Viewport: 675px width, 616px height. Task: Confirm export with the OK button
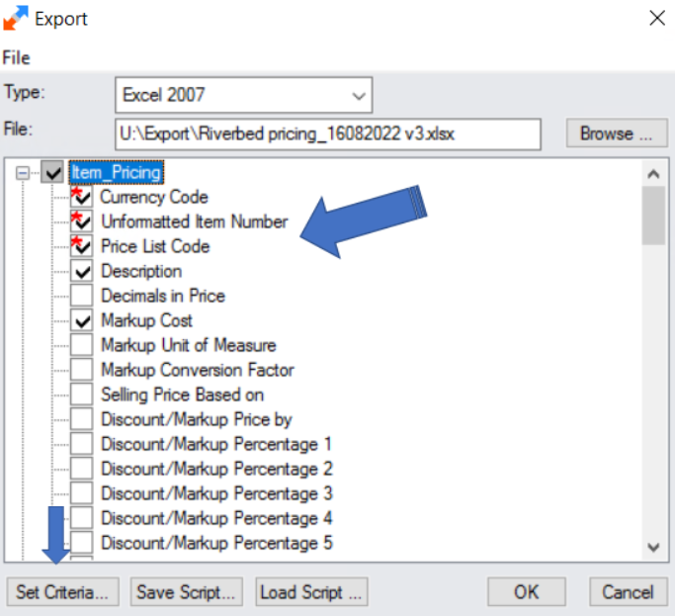(526, 592)
